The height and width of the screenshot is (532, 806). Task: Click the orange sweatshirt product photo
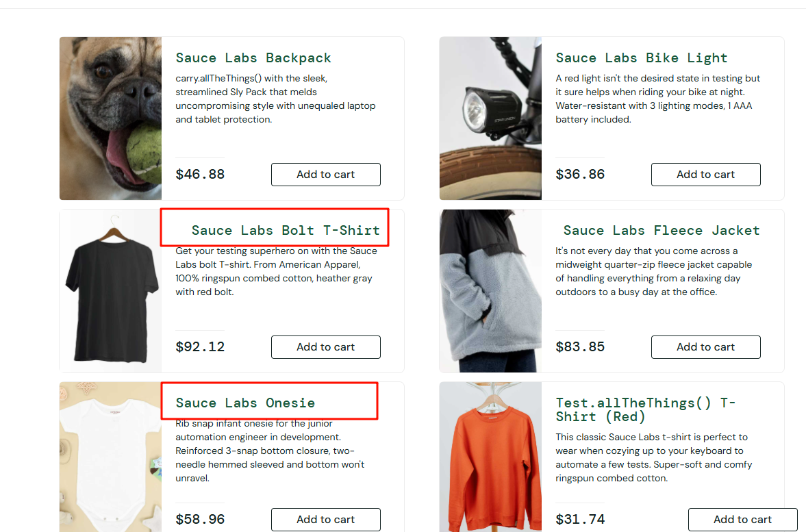point(490,457)
